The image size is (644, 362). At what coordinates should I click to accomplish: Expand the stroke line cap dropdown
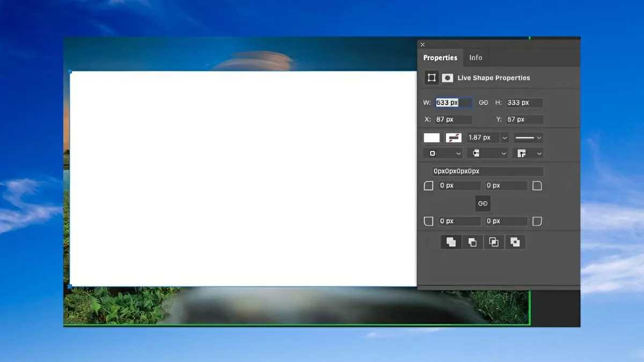(x=487, y=153)
